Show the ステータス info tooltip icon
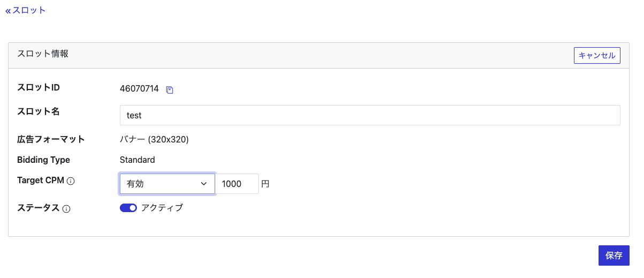The width and height of the screenshot is (644, 278). (x=66, y=209)
